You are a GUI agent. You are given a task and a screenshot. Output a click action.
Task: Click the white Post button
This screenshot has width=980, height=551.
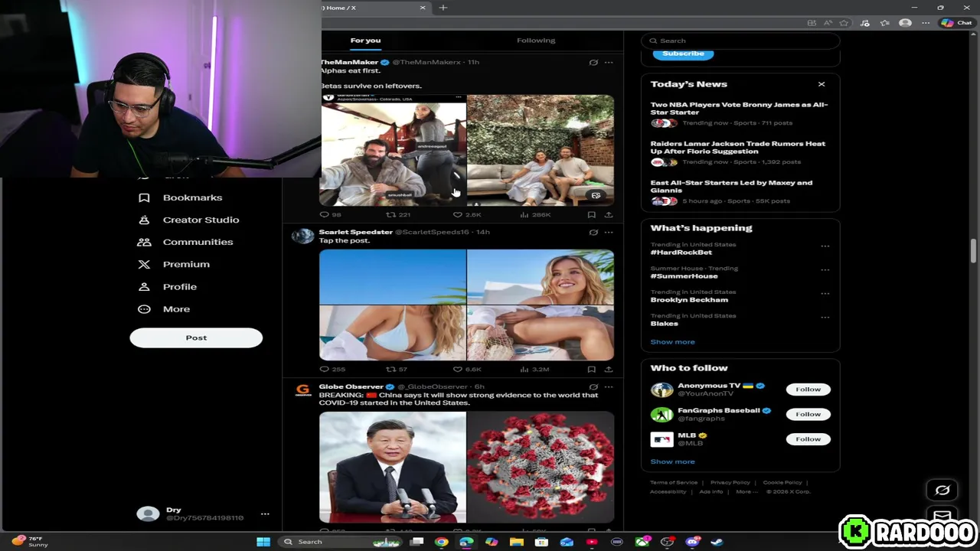pyautogui.click(x=196, y=337)
